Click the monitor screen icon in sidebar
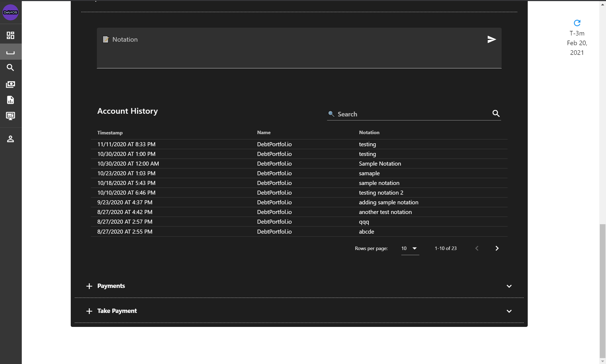Screen dimensions: 606x364 point(10,116)
